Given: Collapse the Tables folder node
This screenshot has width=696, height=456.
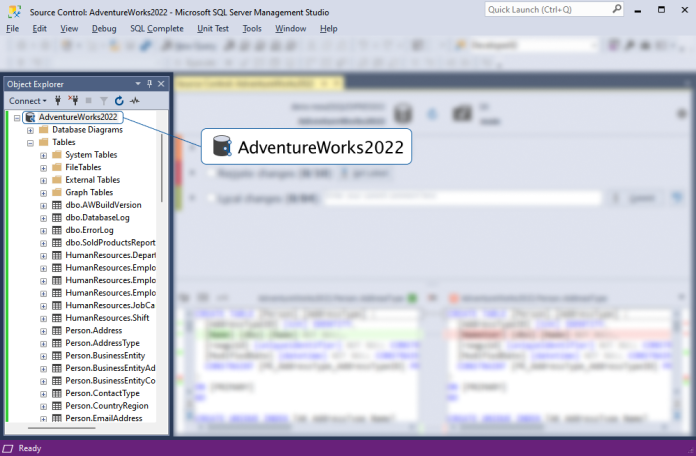Looking at the screenshot, I should pyautogui.click(x=30, y=142).
